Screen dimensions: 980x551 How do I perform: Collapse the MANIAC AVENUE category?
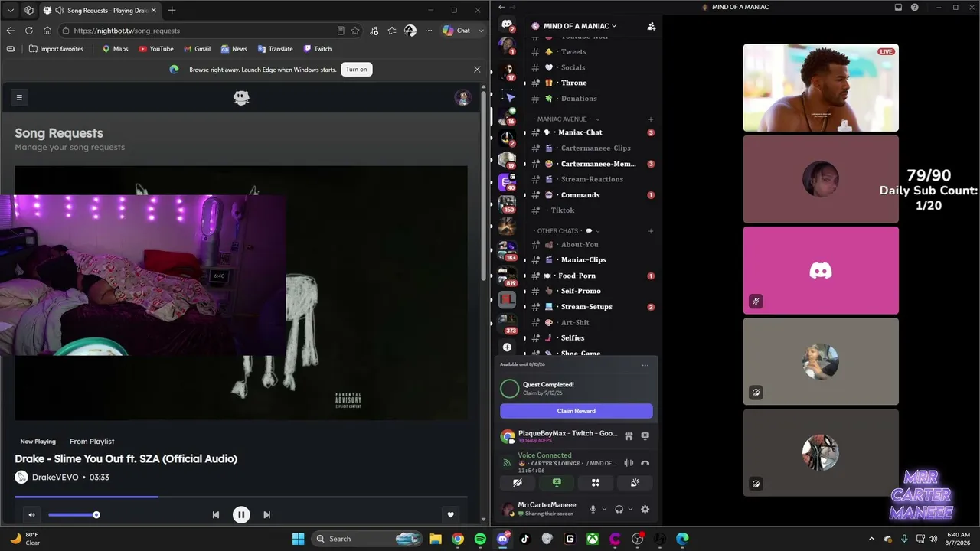point(568,119)
